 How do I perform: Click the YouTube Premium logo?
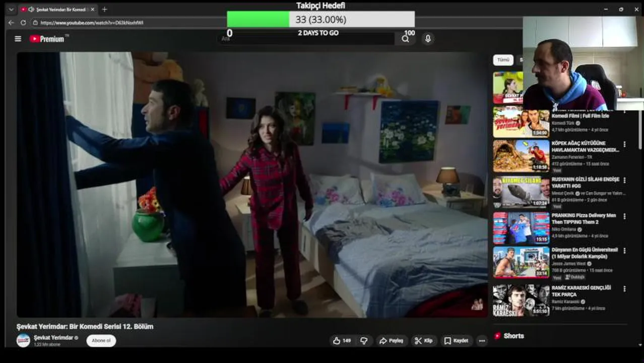click(x=47, y=39)
